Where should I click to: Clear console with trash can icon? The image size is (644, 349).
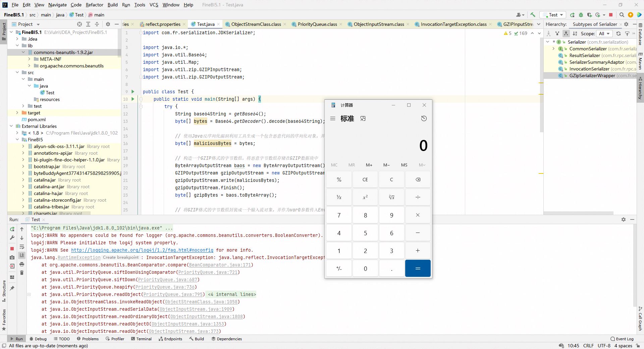click(22, 273)
